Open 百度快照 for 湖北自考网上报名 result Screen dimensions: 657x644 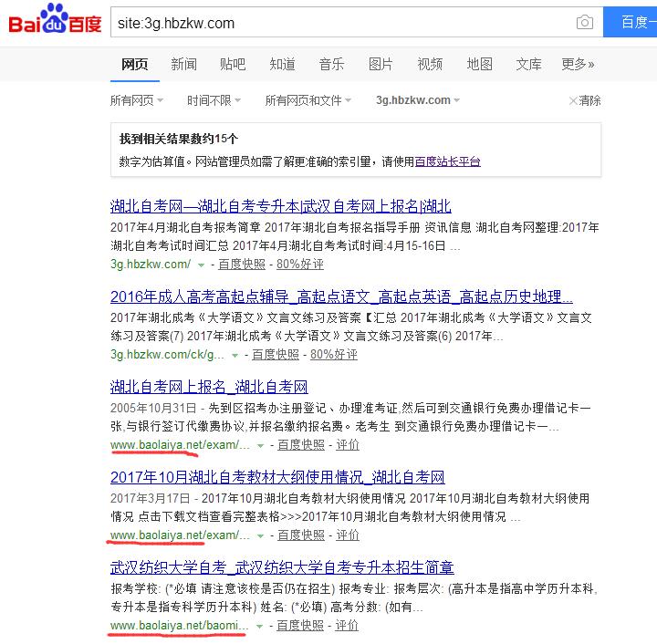[x=301, y=445]
